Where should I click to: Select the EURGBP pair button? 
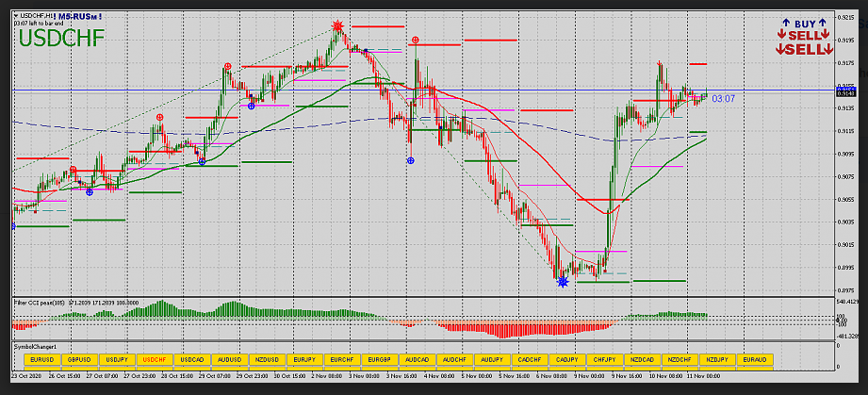tap(379, 359)
